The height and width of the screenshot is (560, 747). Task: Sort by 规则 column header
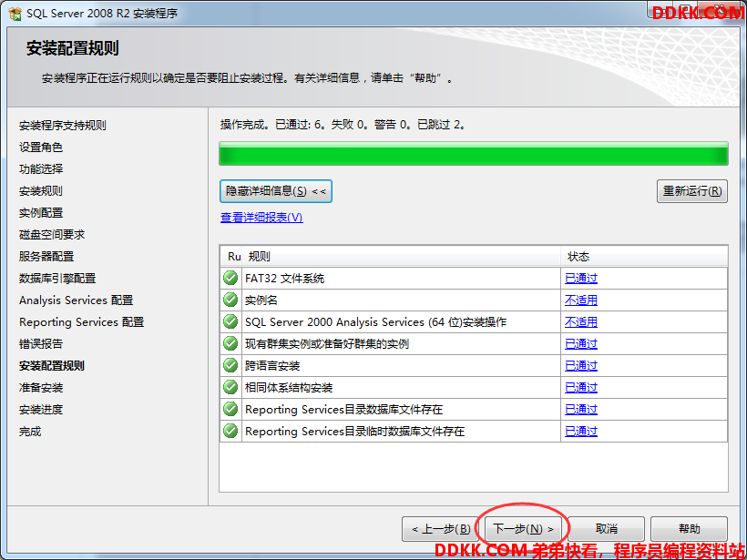401,257
